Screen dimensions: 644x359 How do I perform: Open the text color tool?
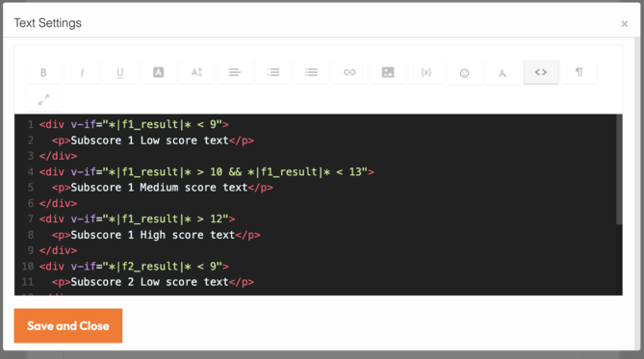pyautogui.click(x=159, y=72)
